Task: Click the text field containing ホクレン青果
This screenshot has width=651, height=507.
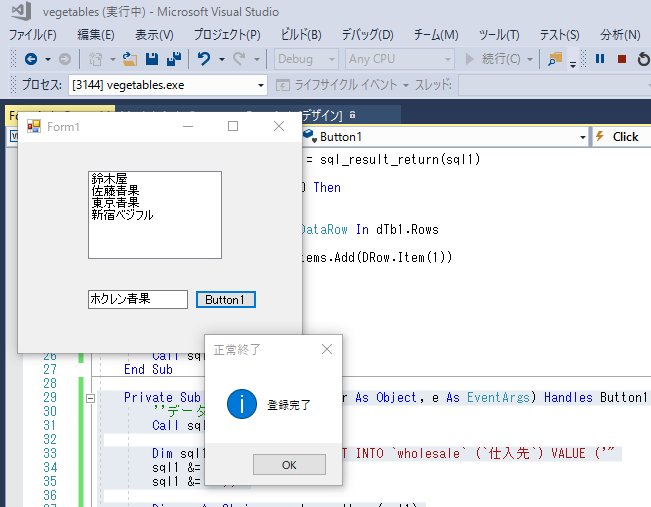Action: point(138,300)
